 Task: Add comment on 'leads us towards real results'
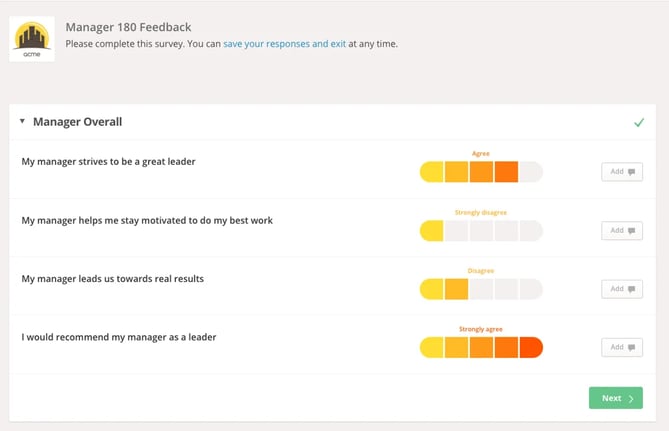(621, 289)
